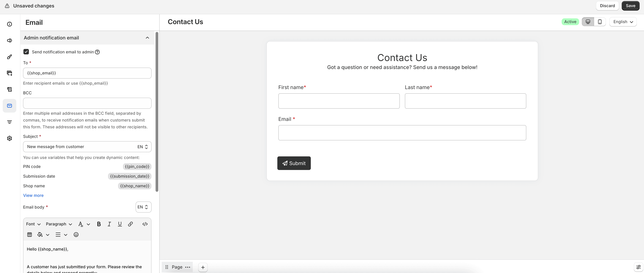The height and width of the screenshot is (273, 644).
Task: Focus the BCC input field
Action: click(x=87, y=103)
